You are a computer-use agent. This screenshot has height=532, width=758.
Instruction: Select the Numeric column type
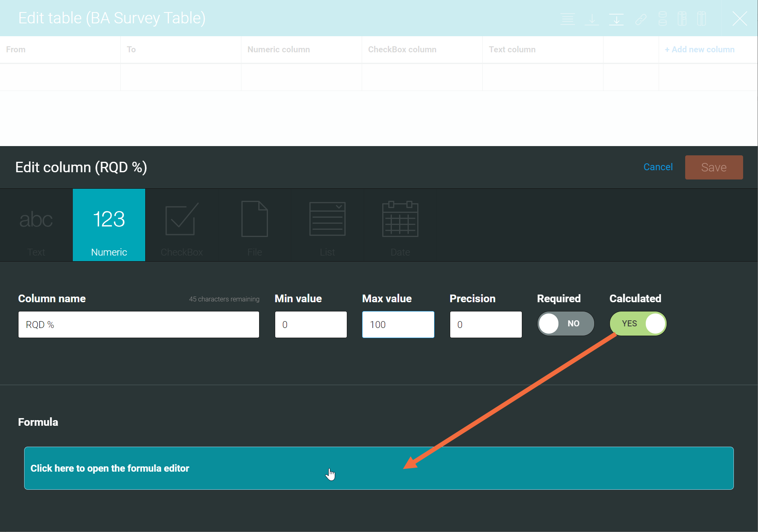[109, 225]
